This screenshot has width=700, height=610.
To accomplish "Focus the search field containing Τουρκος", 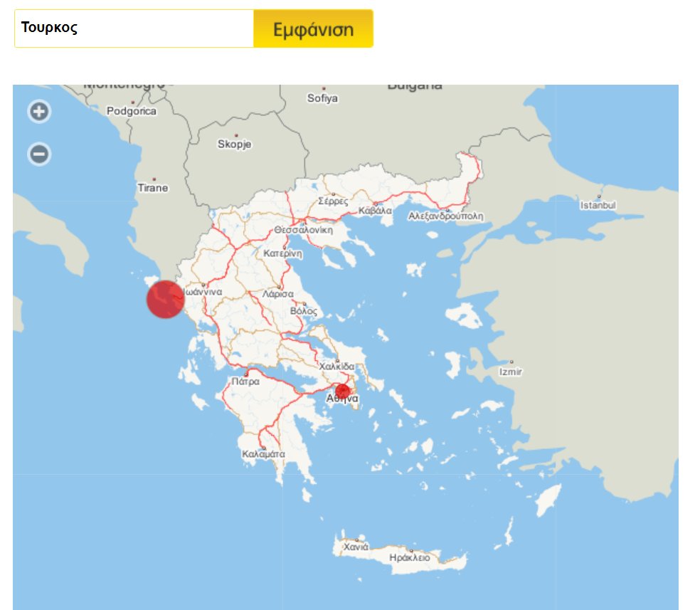I will [134, 28].
